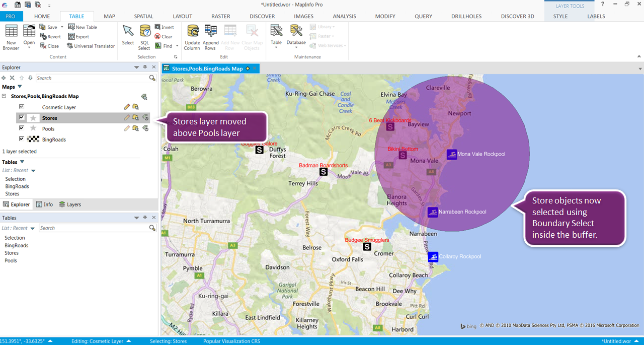Click Save in the Content group

[x=49, y=27]
